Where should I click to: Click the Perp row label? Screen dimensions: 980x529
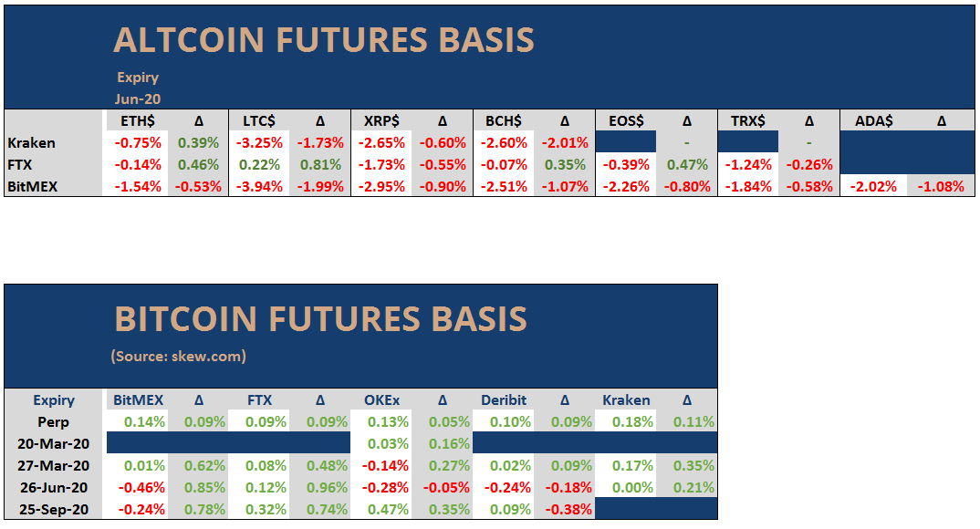pyautogui.click(x=54, y=421)
